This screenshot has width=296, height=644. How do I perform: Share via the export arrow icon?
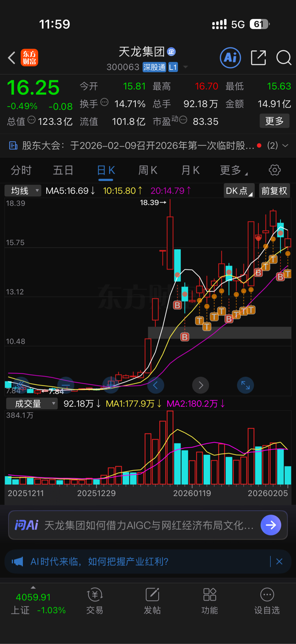pos(258,58)
